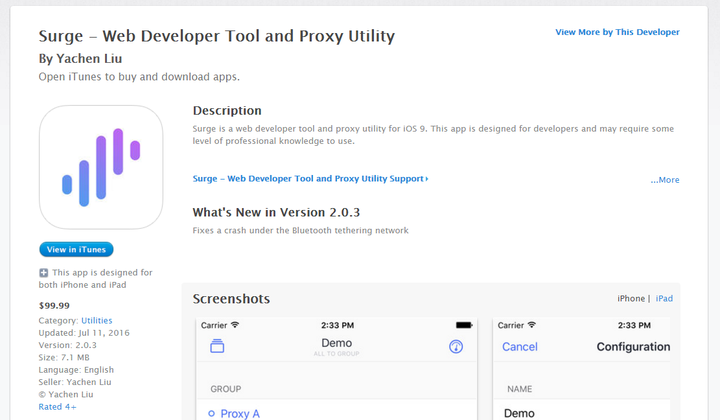The height and width of the screenshot is (420, 720).
Task: Click the Surge app icon
Action: coord(101,167)
